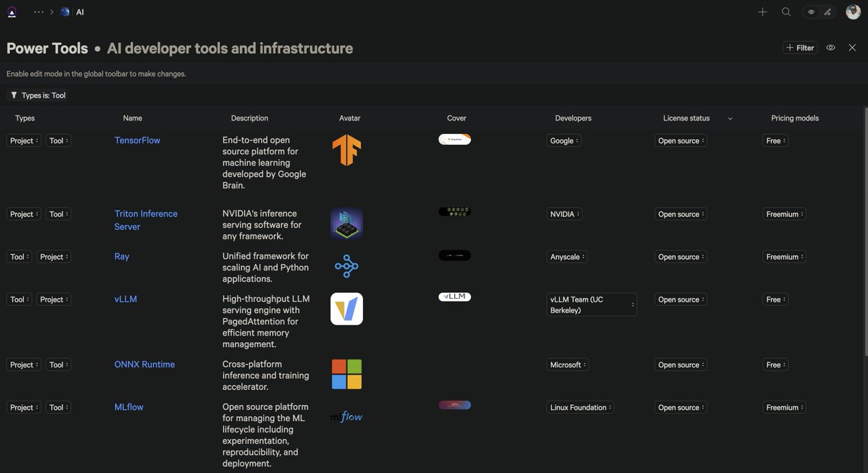Open the Project tag in TensorFlow row
The height and width of the screenshot is (473, 868).
coord(24,141)
